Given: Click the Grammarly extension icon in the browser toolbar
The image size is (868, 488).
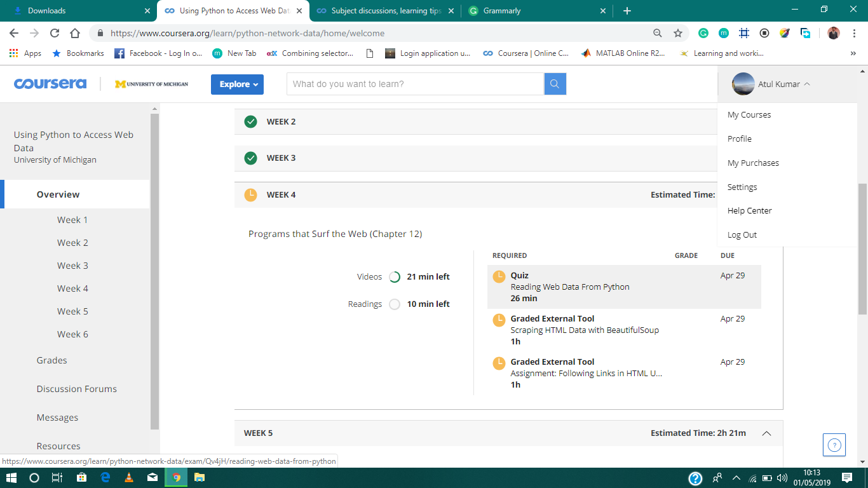Looking at the screenshot, I should tap(704, 32).
